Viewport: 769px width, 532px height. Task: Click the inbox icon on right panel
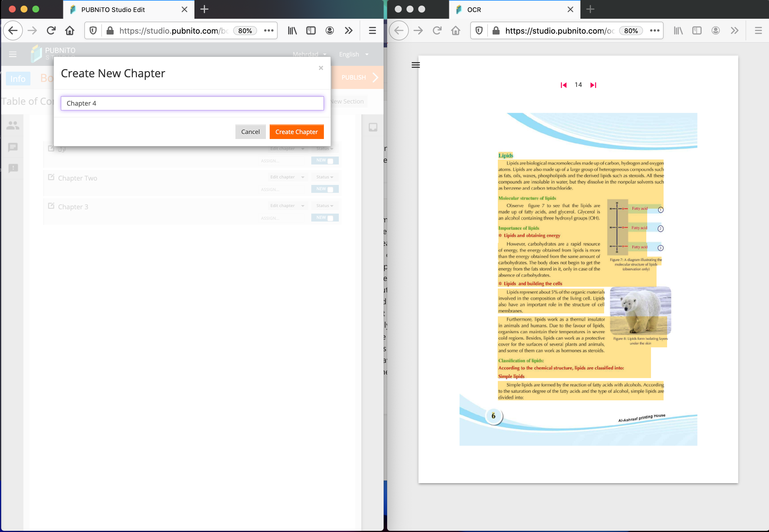(373, 127)
